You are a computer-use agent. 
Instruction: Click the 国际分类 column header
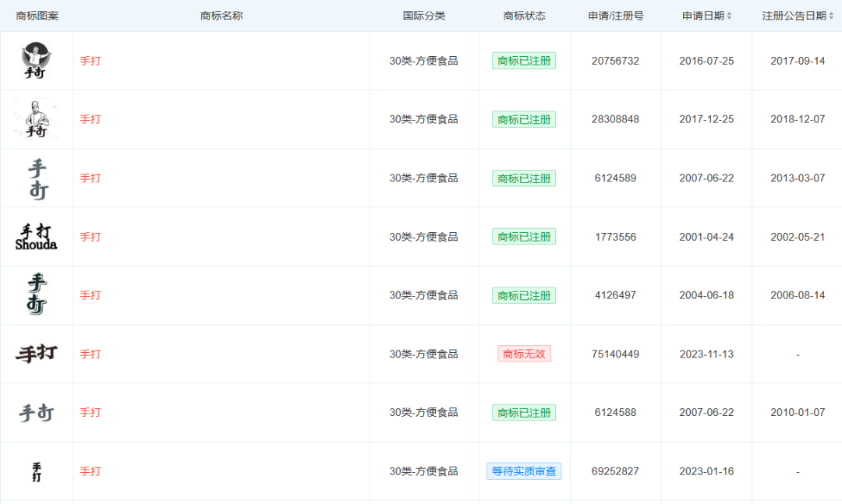(423, 16)
